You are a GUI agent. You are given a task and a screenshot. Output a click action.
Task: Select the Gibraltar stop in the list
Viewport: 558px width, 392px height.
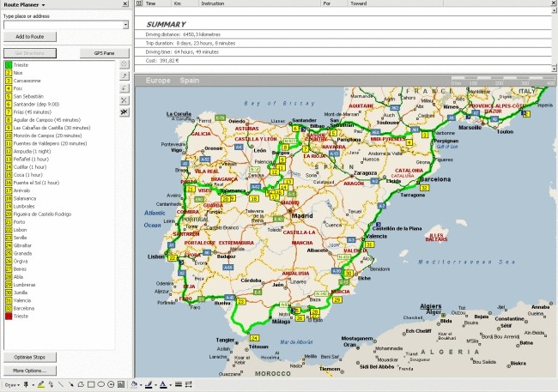(22, 245)
